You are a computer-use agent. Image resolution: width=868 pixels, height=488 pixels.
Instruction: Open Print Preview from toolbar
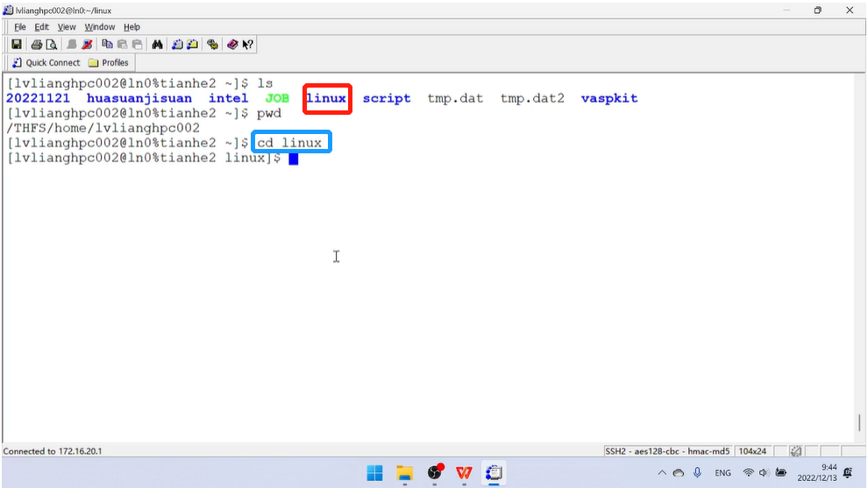[52, 45]
